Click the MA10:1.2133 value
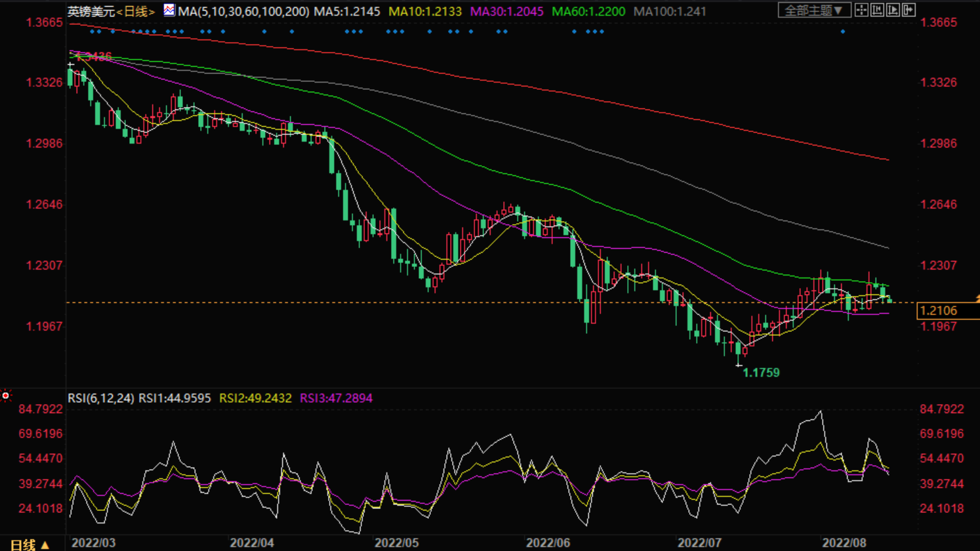The height and width of the screenshot is (551, 980). (425, 12)
